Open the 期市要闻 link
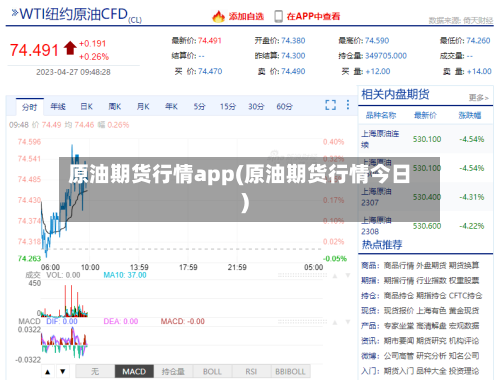This screenshot has height=380, width=500. tap(398, 341)
